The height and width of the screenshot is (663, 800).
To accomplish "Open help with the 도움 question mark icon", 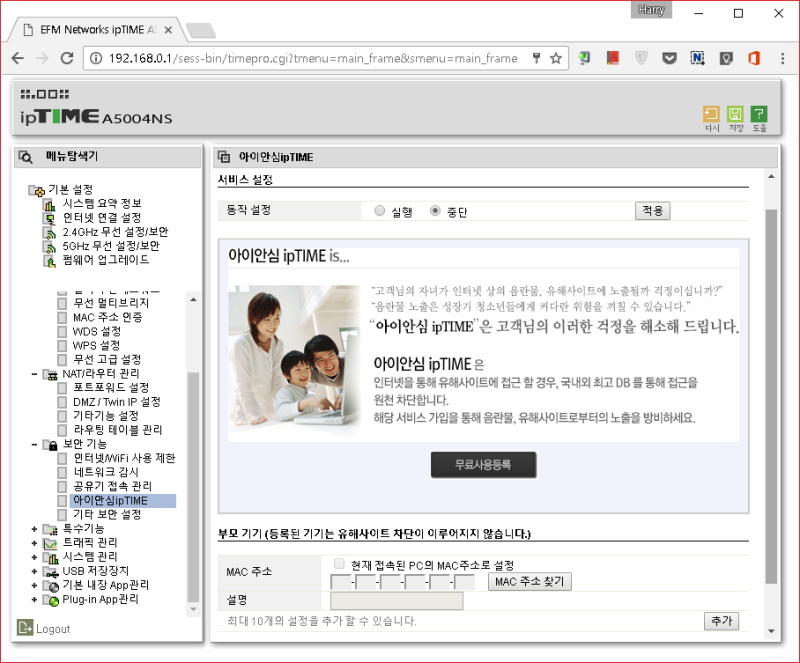I will [760, 112].
